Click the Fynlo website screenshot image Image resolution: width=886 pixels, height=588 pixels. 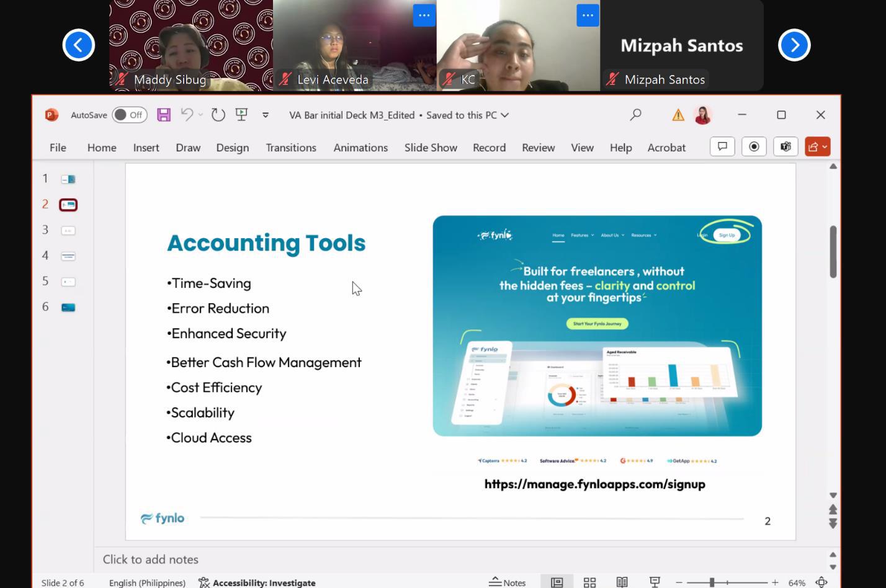pos(597,326)
